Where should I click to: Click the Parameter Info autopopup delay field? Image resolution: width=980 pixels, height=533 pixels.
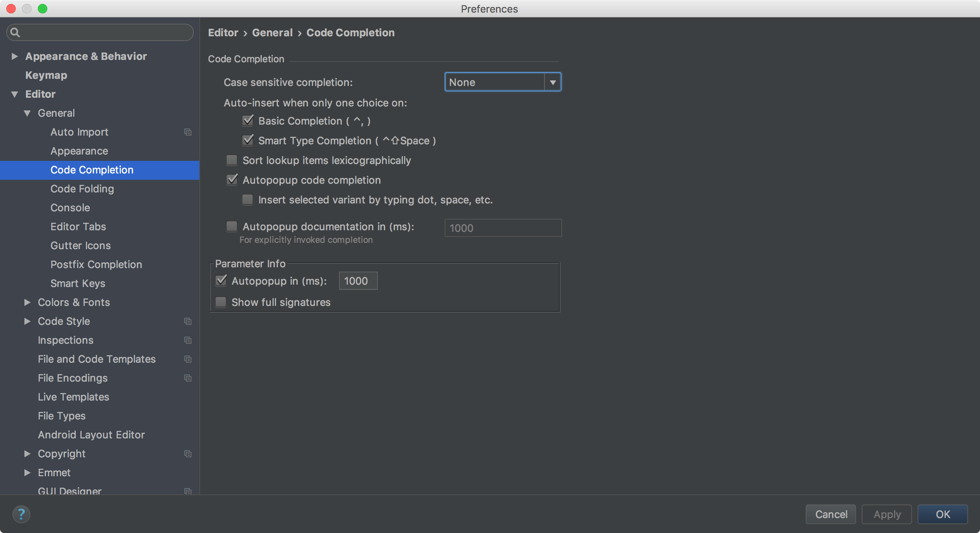point(358,281)
